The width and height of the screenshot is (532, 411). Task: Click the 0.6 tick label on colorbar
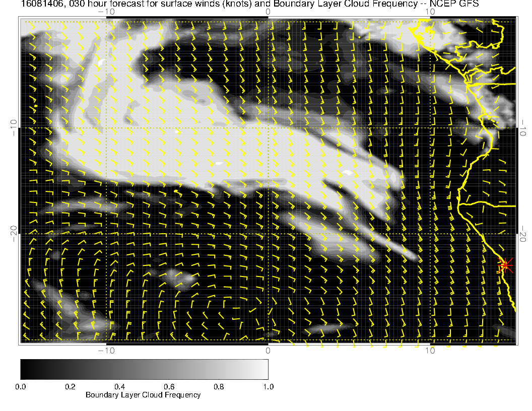pos(169,386)
